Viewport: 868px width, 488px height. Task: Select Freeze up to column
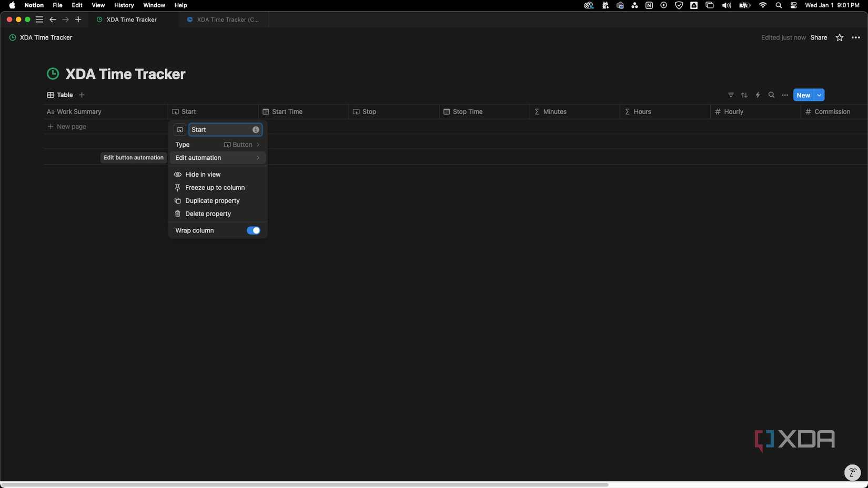coord(217,188)
